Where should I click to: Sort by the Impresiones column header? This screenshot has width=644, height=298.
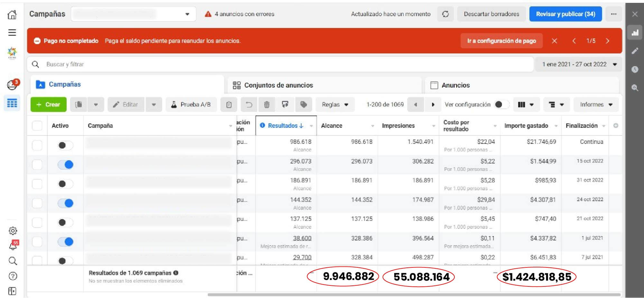pos(398,126)
